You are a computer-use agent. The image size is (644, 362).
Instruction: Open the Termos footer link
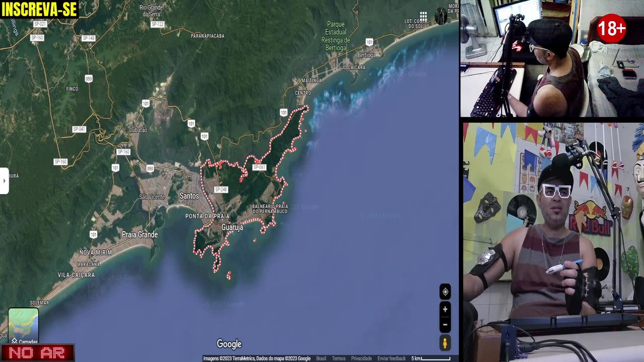click(339, 358)
